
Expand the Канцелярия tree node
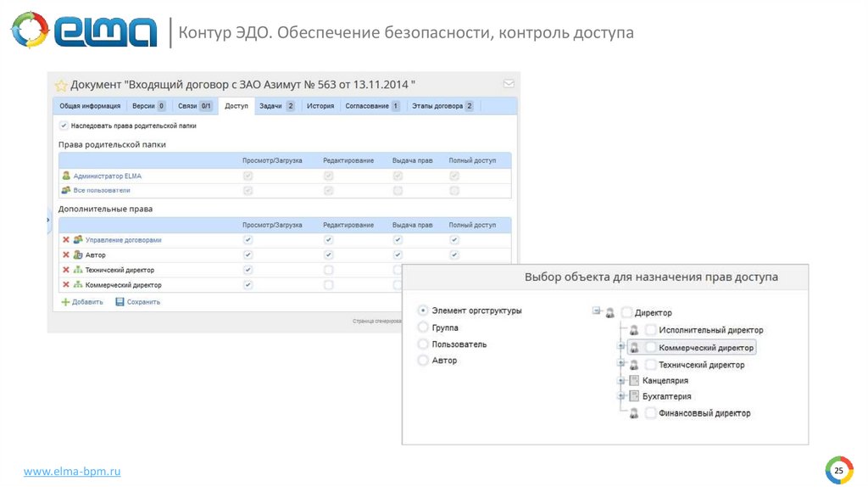(620, 381)
